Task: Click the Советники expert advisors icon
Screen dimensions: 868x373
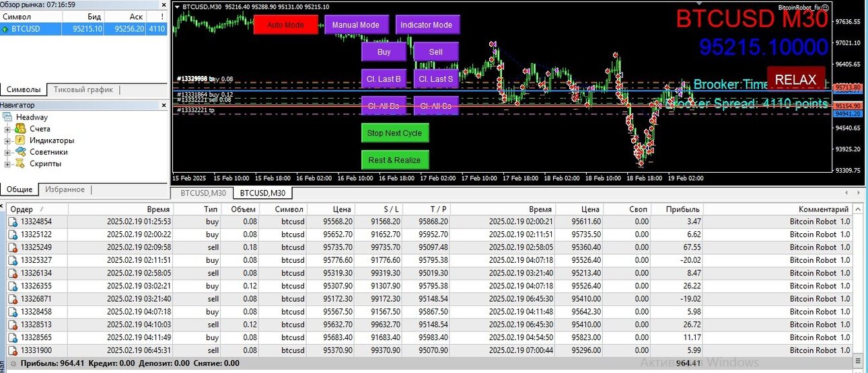Action: click(20, 152)
